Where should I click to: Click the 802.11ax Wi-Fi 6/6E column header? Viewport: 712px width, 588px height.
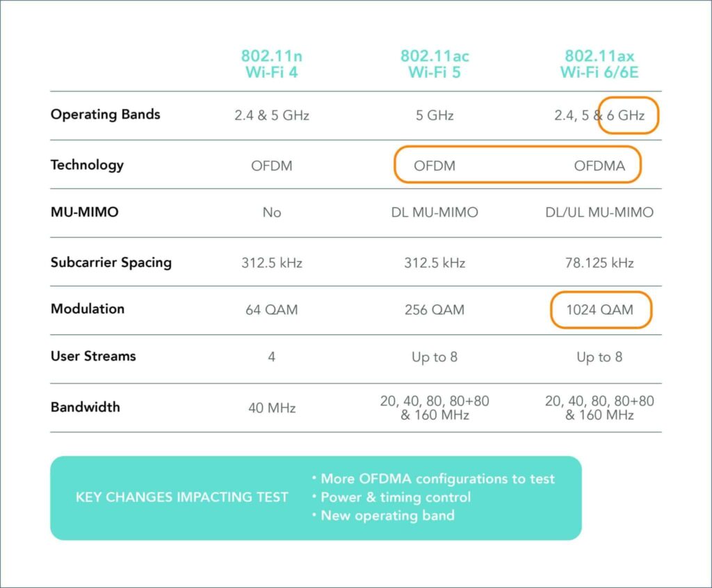(599, 64)
